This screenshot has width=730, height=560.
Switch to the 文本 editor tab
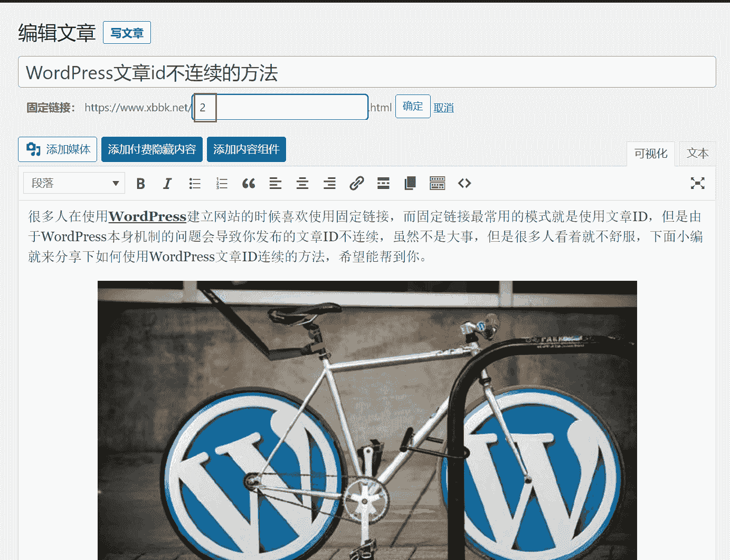coord(697,154)
